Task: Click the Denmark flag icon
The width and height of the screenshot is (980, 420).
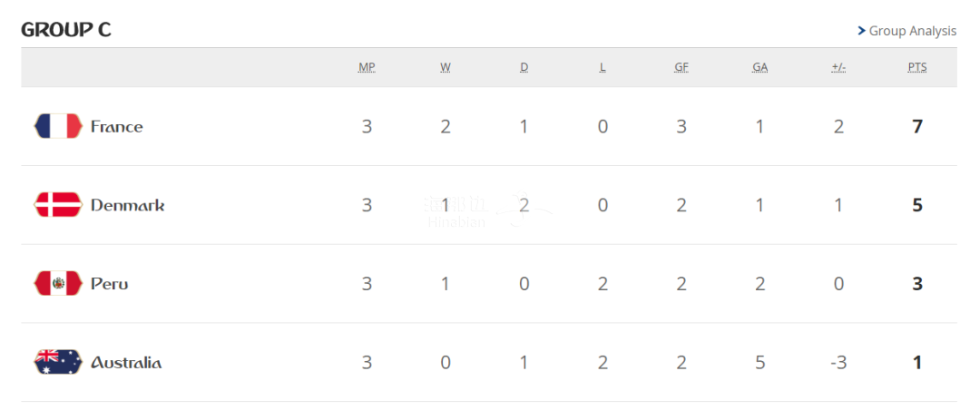Action: pos(58,205)
